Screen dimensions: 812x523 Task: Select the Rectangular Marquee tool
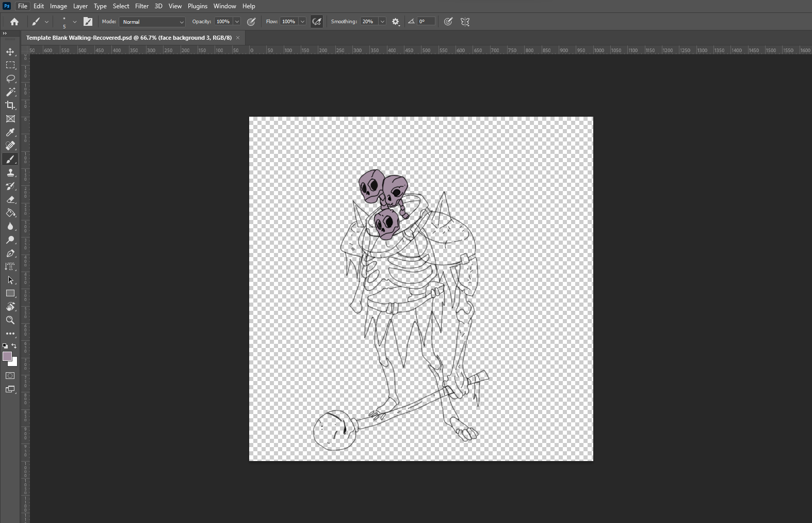pos(10,65)
